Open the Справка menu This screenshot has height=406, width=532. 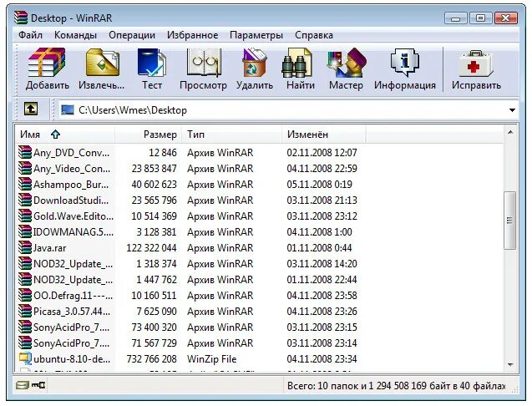pyautogui.click(x=314, y=35)
